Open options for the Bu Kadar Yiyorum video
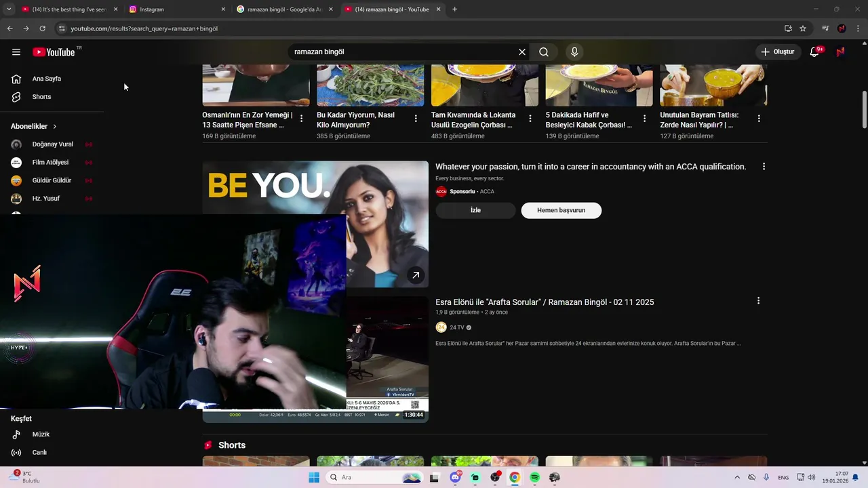The height and width of the screenshot is (488, 868). tap(416, 119)
